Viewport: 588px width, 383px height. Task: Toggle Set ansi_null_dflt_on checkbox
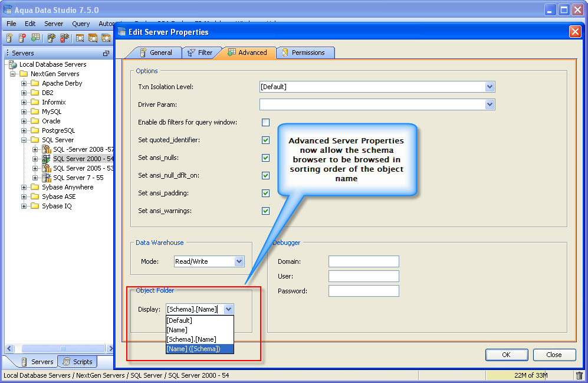(x=265, y=175)
